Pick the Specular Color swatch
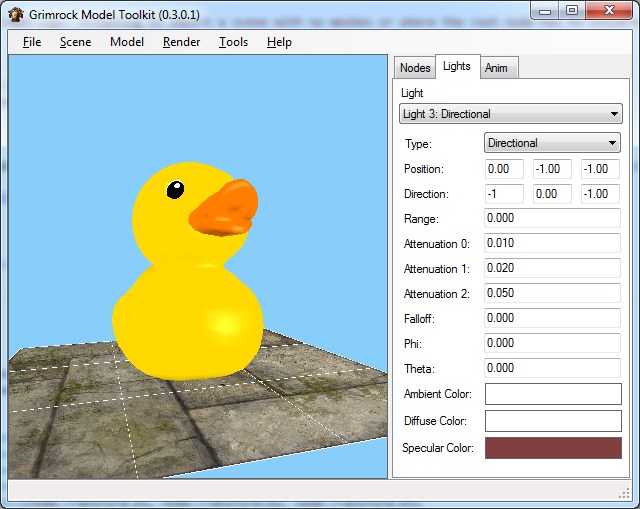Image resolution: width=640 pixels, height=509 pixels. [x=553, y=448]
